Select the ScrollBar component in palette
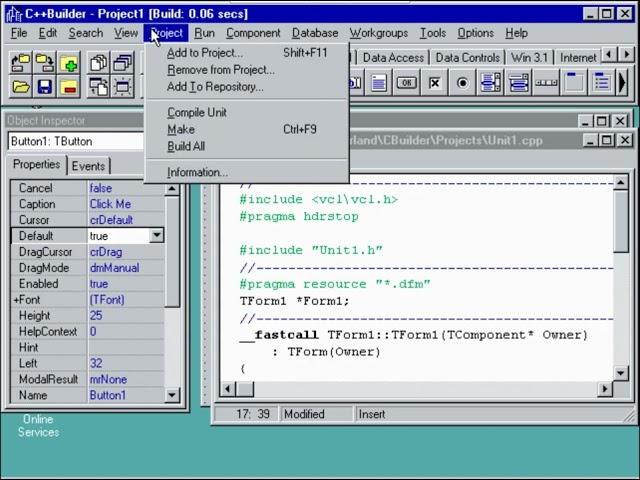The height and width of the screenshot is (480, 640). point(547,83)
